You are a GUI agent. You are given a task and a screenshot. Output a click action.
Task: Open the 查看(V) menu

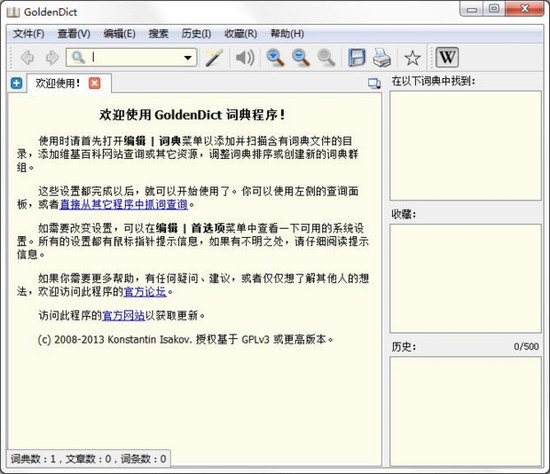point(74,34)
